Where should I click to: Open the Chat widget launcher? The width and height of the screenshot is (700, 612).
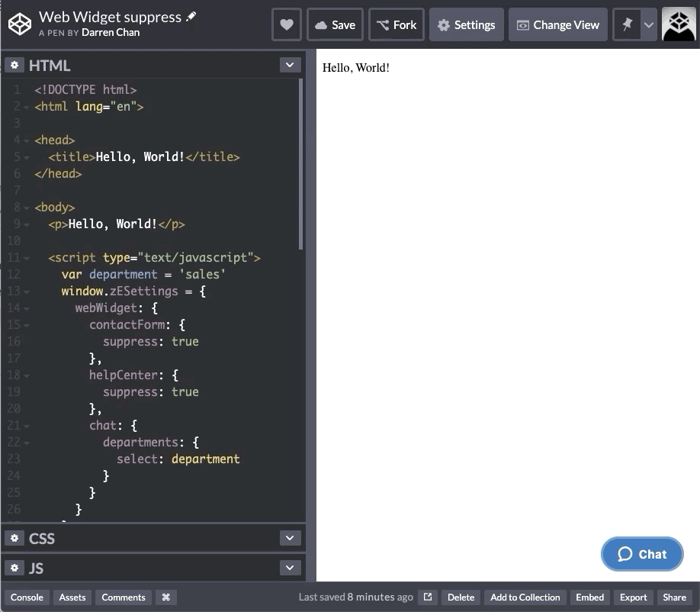(x=642, y=554)
